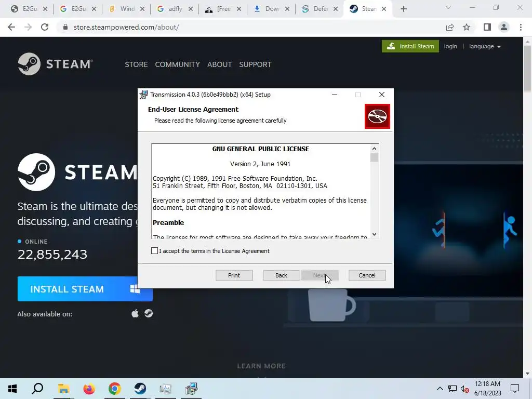The width and height of the screenshot is (532, 399).
Task: Open a new browser tab
Action: click(x=403, y=9)
